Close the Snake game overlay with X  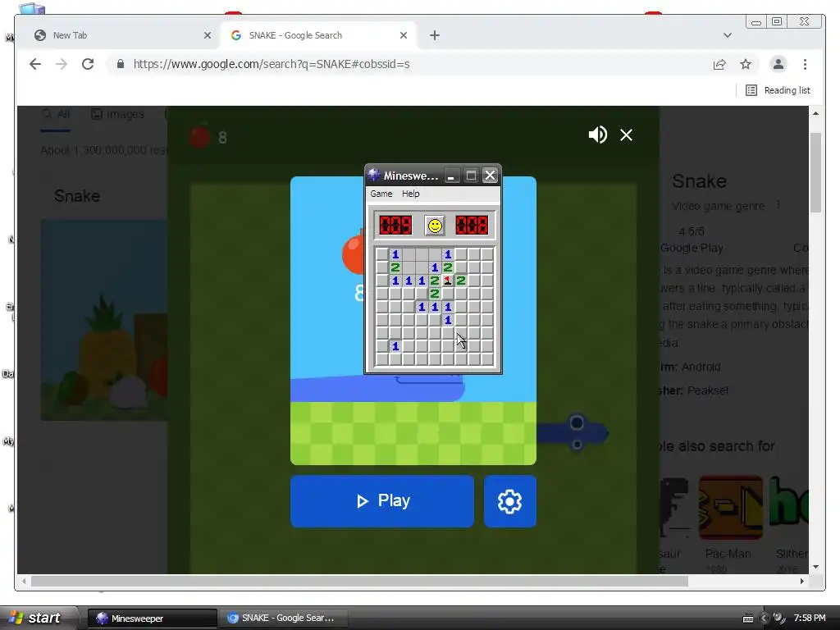[626, 135]
